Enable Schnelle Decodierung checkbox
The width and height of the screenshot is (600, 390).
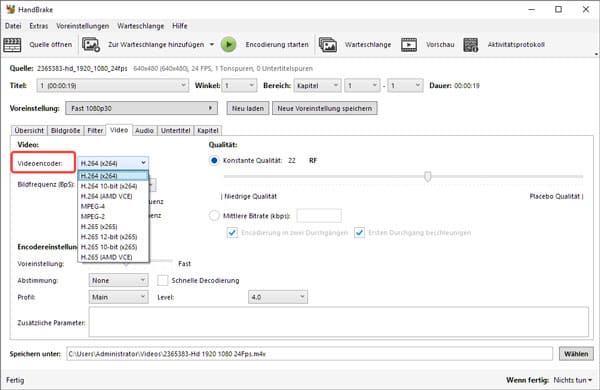pos(163,281)
